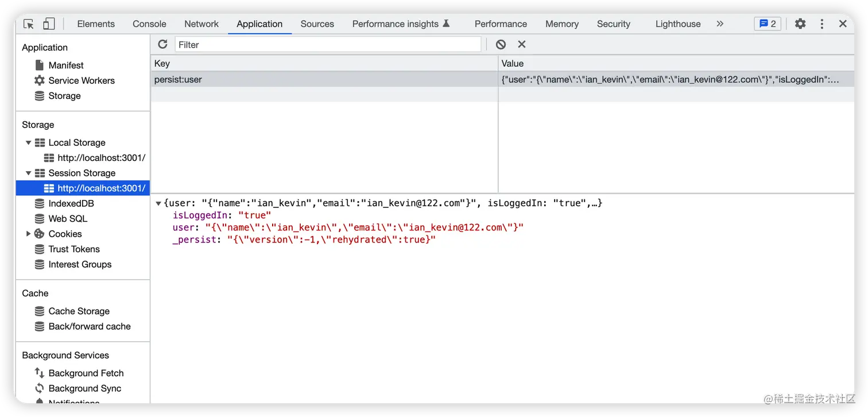Viewport: 868px width, 417px height.
Task: Select the persist:user value cell
Action: click(676, 79)
